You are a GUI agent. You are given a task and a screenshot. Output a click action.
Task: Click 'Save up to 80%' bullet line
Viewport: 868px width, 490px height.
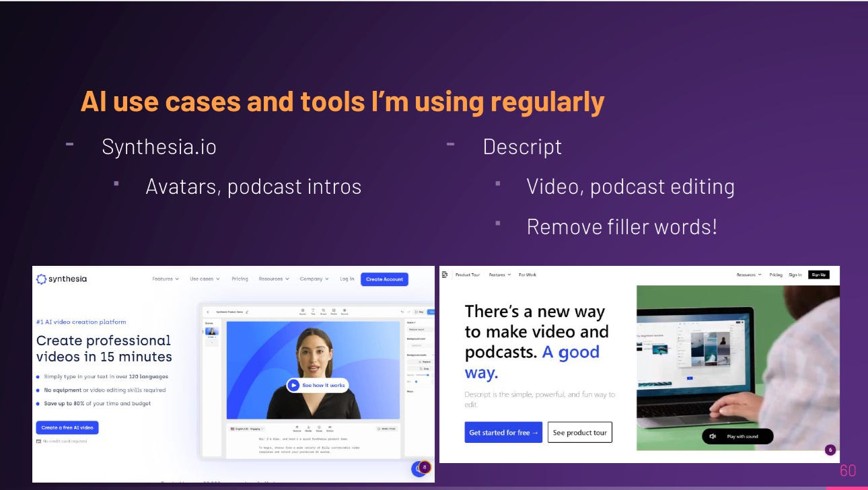point(98,403)
